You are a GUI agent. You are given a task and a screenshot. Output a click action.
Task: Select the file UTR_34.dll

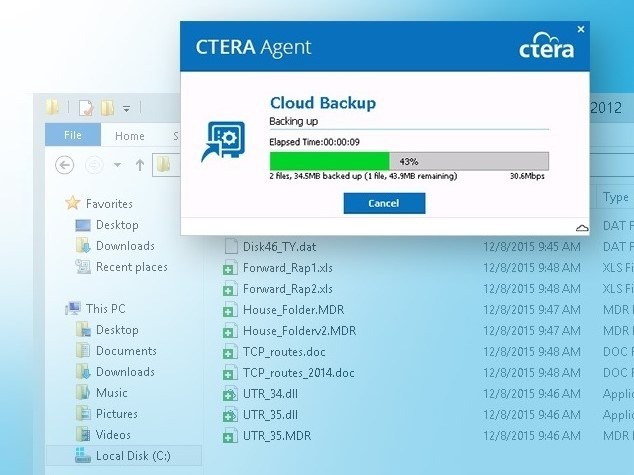click(270, 394)
